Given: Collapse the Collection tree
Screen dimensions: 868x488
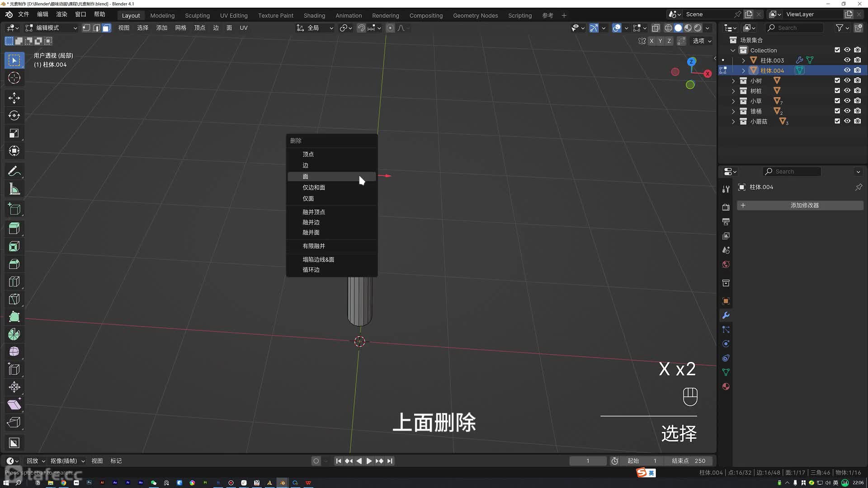Looking at the screenshot, I should 733,51.
